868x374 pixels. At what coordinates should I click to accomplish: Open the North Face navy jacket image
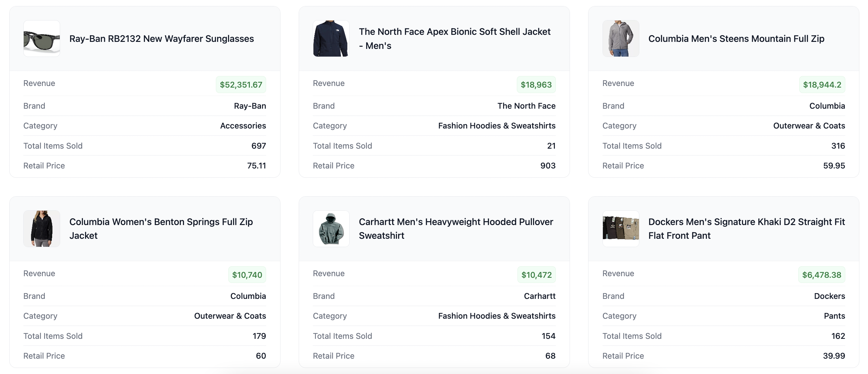[331, 39]
